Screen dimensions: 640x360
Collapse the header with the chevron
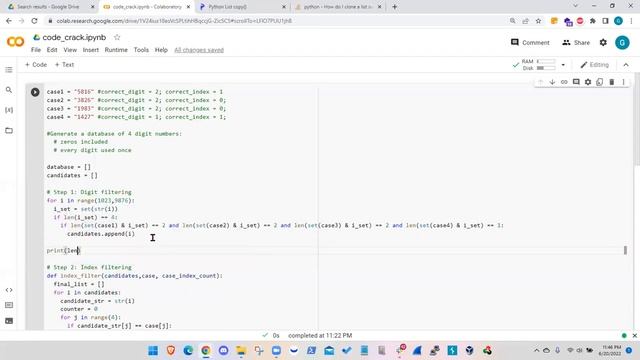[626, 65]
